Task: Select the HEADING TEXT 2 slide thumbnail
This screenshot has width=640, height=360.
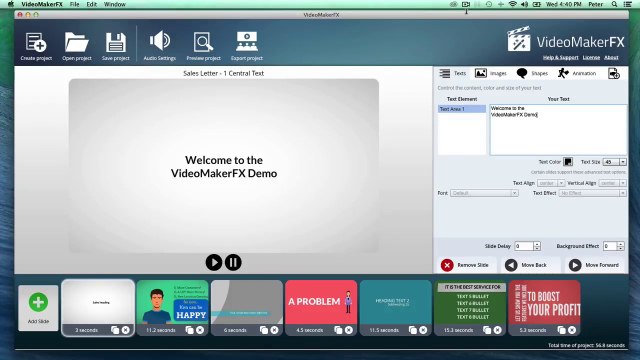Action: pos(396,302)
